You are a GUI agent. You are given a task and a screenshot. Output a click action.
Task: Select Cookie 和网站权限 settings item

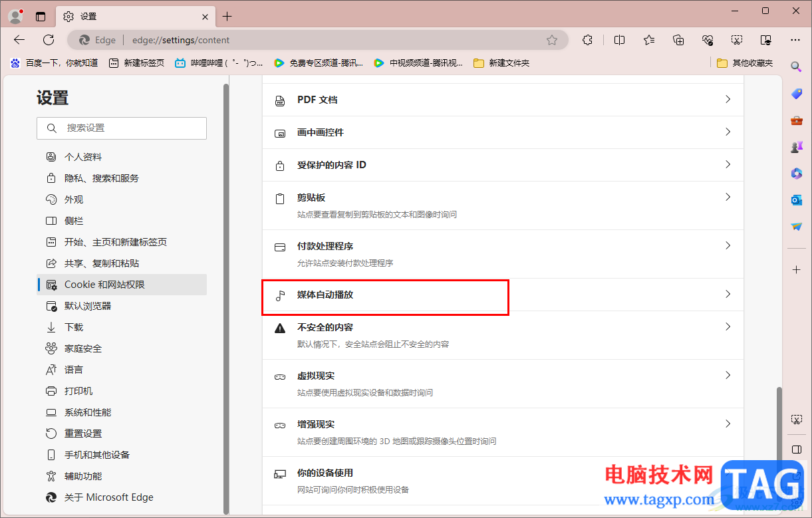122,285
